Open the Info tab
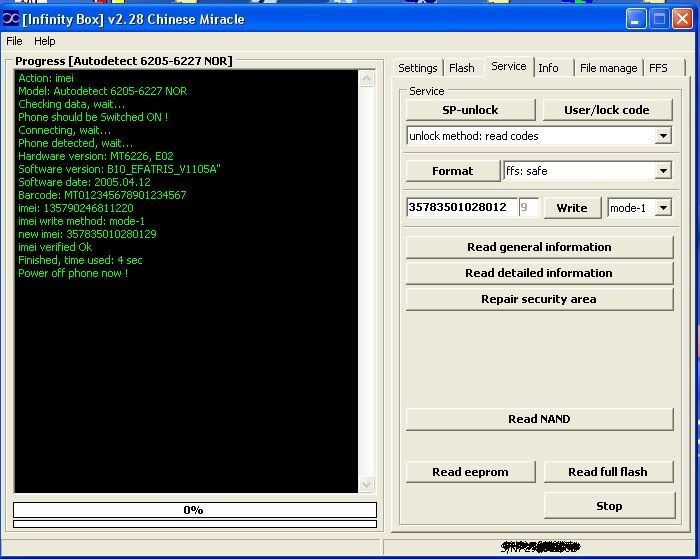Screen dimensions: 700x559 [x=548, y=68]
